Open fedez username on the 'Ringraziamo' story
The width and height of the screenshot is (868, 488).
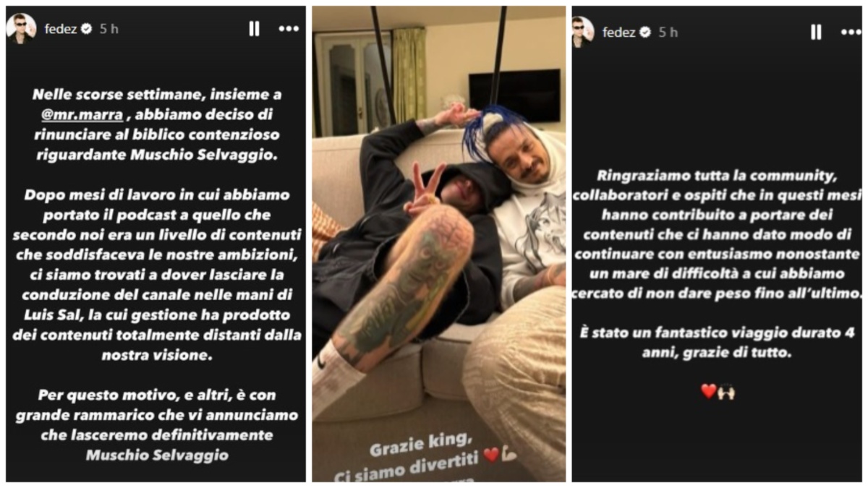(621, 33)
